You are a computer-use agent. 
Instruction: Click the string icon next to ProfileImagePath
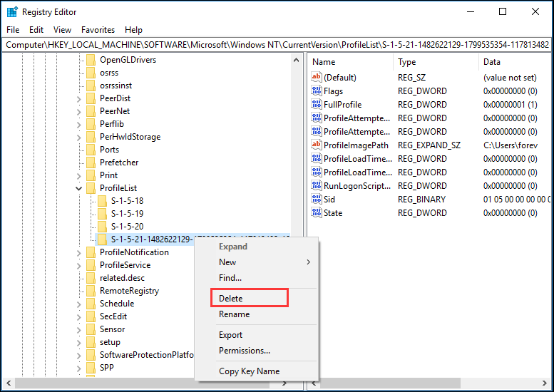(x=317, y=145)
